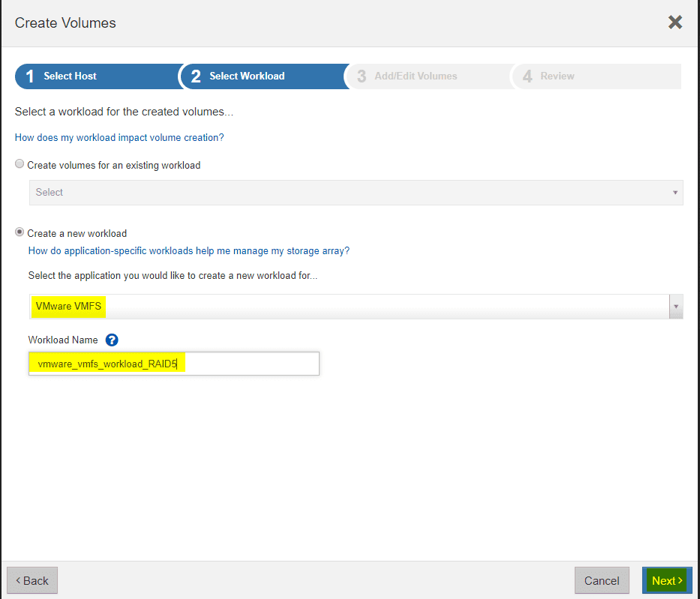Click the Next button to proceed
Screen dimensions: 700x599
tap(666, 580)
